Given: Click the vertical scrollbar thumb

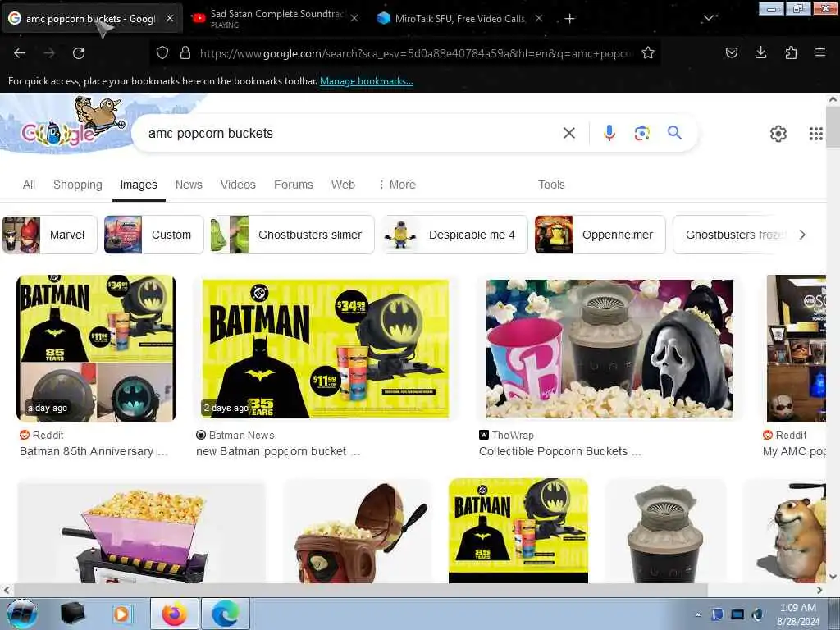Looking at the screenshot, I should tap(833, 126).
